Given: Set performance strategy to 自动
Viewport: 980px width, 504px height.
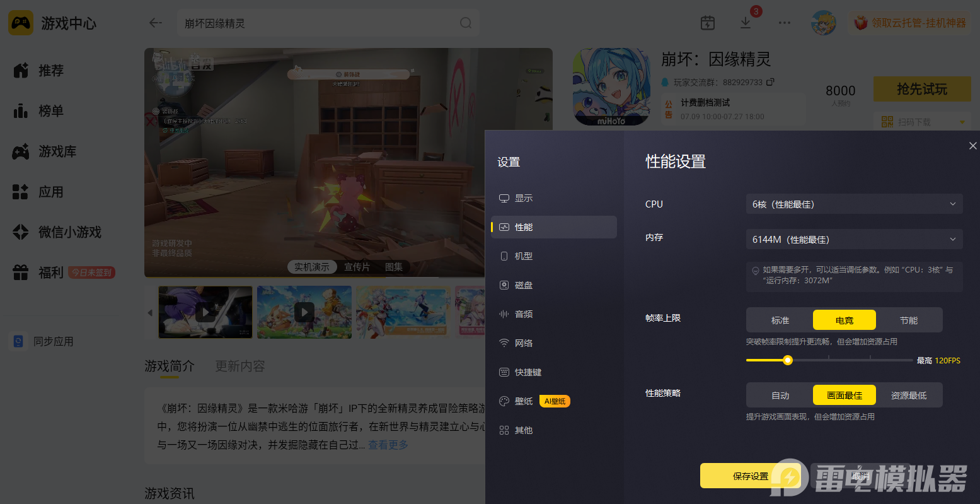Looking at the screenshot, I should click(780, 396).
